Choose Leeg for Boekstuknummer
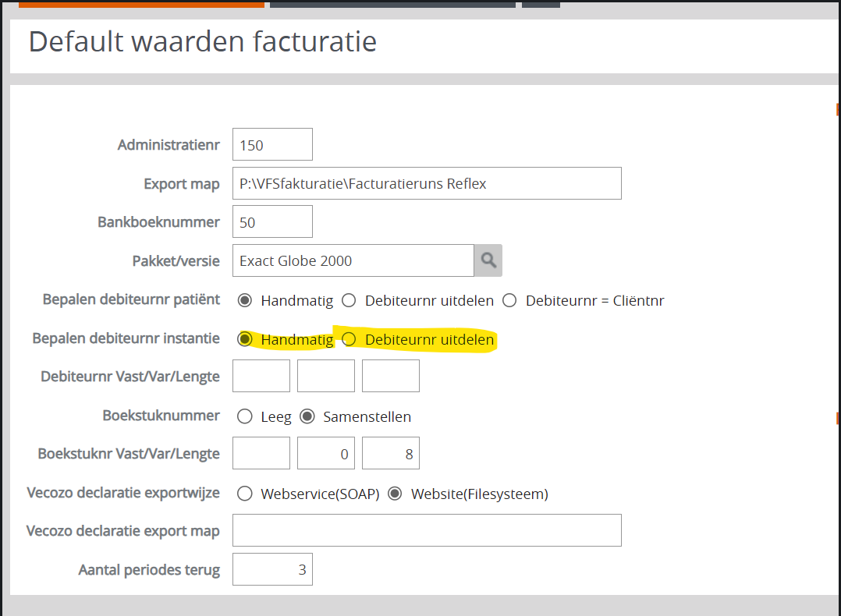The width and height of the screenshot is (841, 616). (245, 416)
